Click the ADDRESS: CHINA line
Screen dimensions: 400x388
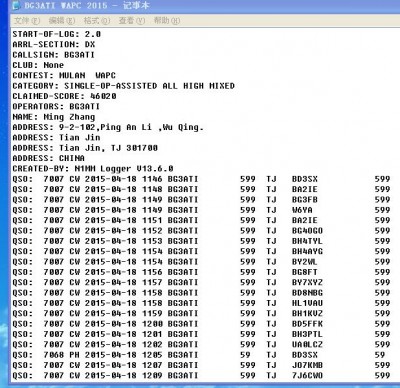49,158
